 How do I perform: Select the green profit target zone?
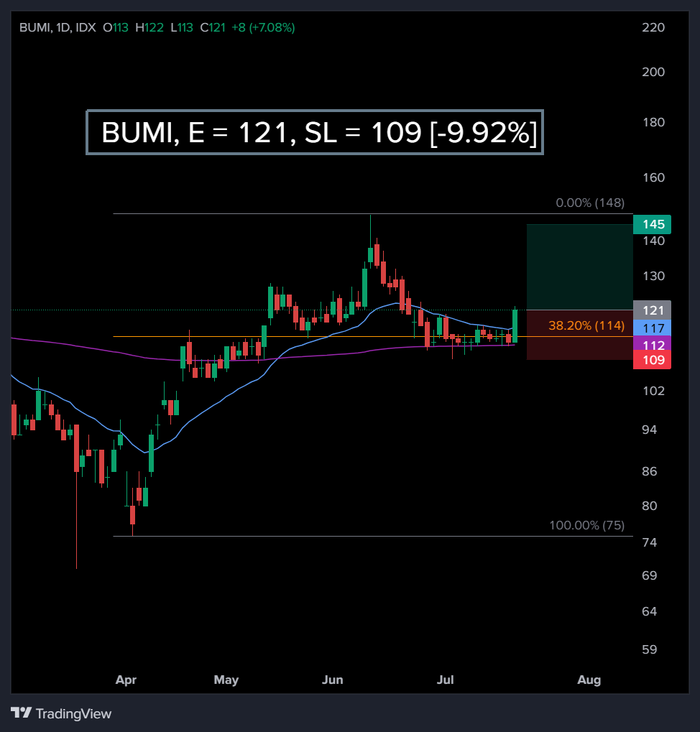(580, 267)
